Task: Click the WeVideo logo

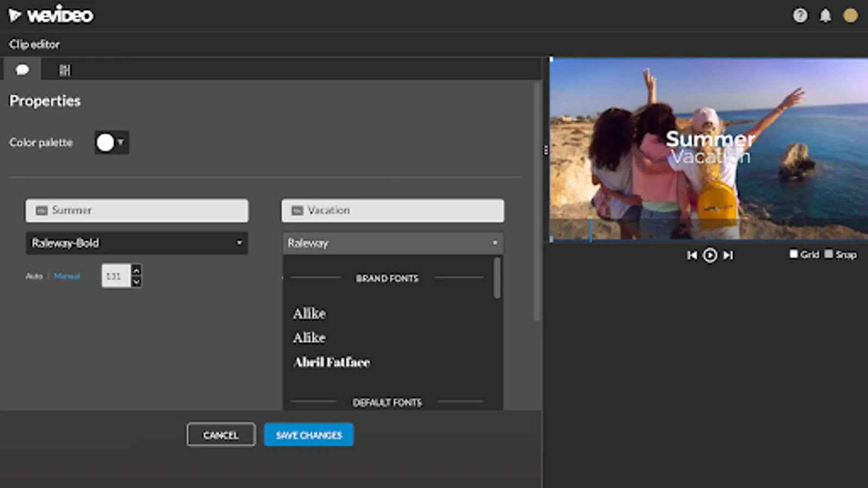Action: [x=50, y=15]
